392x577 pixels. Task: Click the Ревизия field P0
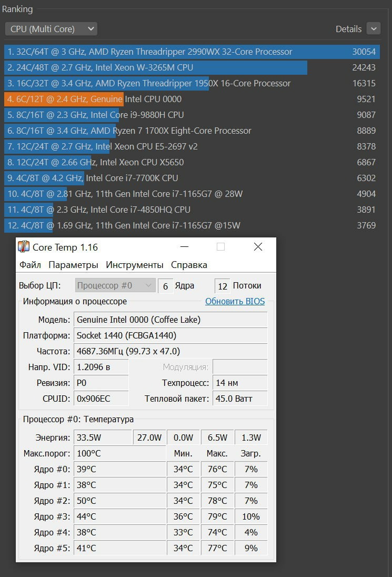coord(101,383)
